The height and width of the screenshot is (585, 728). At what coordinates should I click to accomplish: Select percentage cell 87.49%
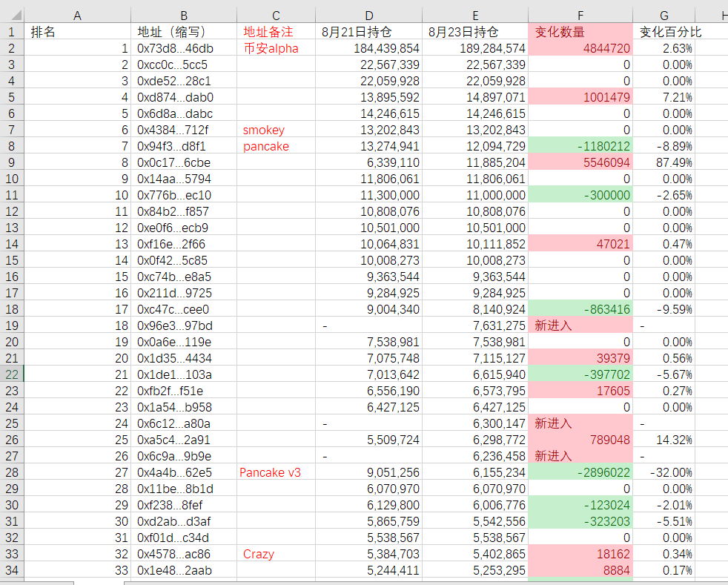pyautogui.click(x=664, y=162)
